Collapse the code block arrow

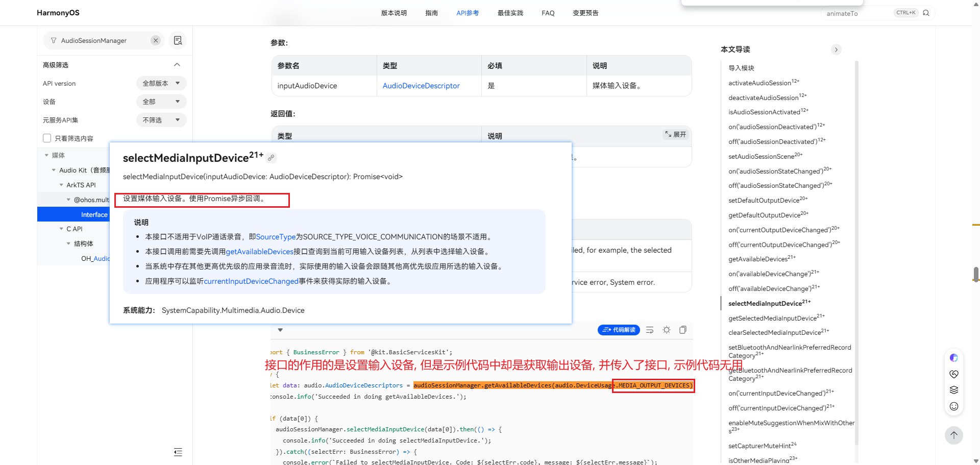[280, 330]
